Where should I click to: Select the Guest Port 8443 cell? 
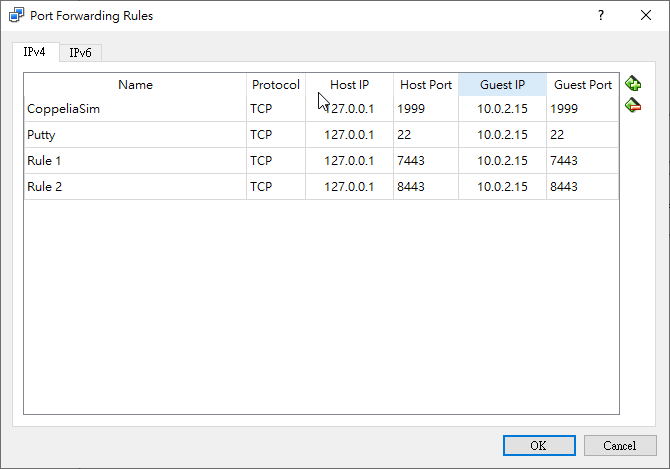point(582,187)
